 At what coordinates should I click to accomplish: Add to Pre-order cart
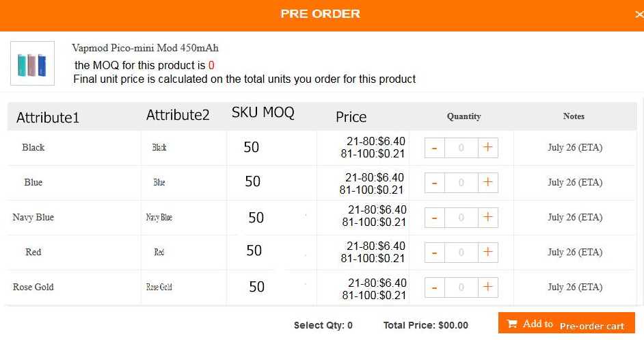(x=566, y=324)
